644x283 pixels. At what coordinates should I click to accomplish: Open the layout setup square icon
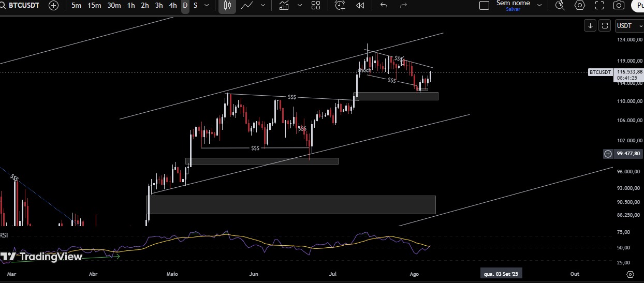[484, 6]
